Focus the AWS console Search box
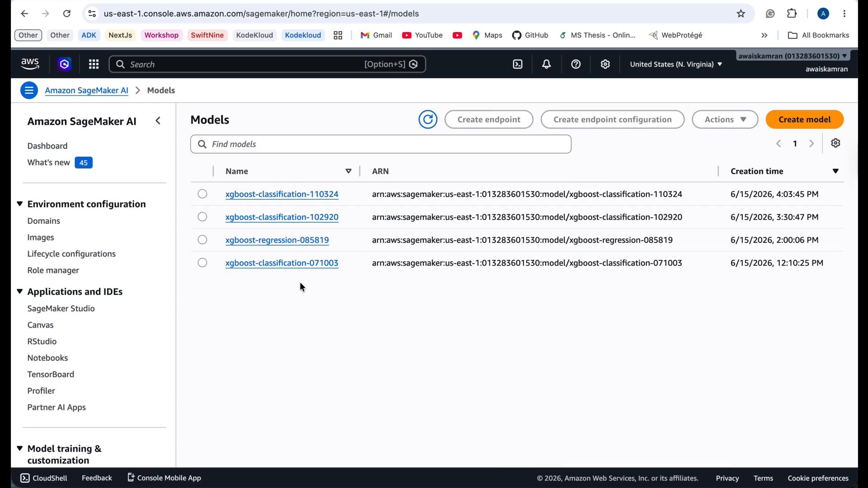 pyautogui.click(x=267, y=64)
